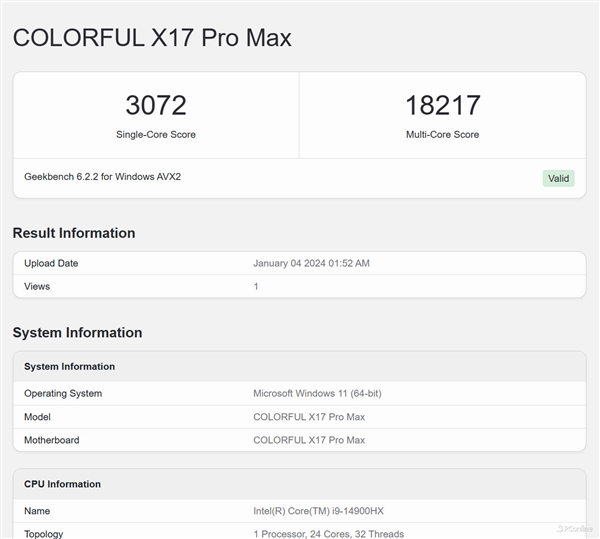Click the Operating System label
Image resolution: width=600 pixels, height=539 pixels.
coord(63,393)
